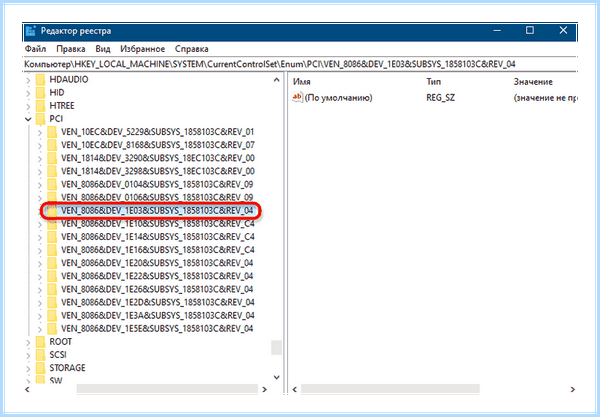Click the Имя column header
The height and width of the screenshot is (417, 600).
pos(302,81)
